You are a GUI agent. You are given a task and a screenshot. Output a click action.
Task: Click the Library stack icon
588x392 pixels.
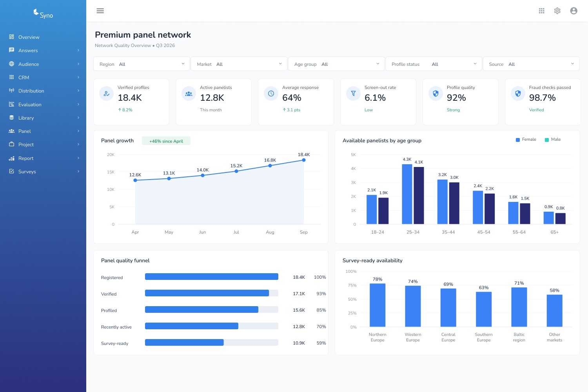click(x=12, y=118)
